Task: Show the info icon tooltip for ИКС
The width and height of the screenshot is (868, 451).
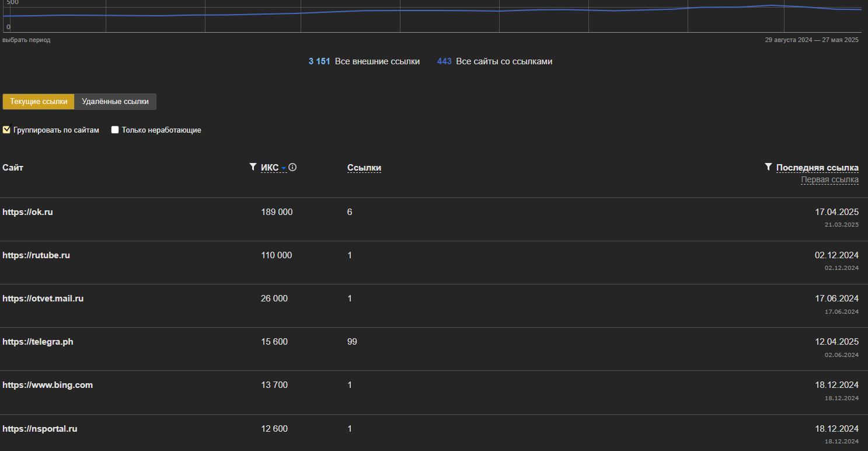Action: click(x=292, y=167)
